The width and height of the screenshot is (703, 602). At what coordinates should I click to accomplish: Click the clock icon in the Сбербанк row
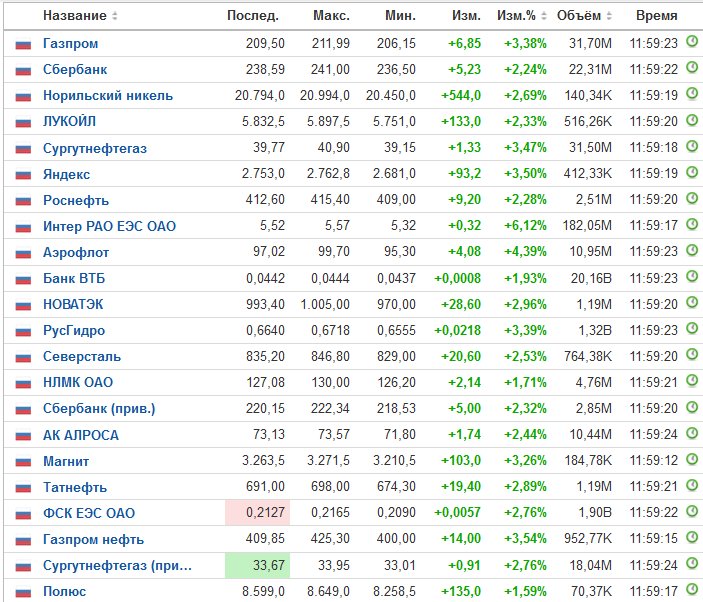pyautogui.click(x=692, y=68)
